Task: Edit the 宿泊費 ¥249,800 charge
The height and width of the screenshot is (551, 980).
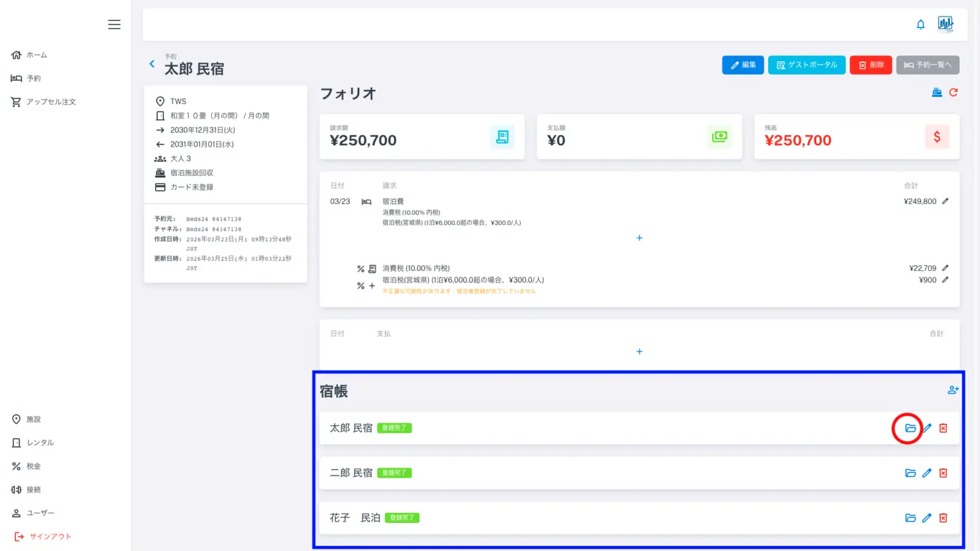Action: point(946,201)
